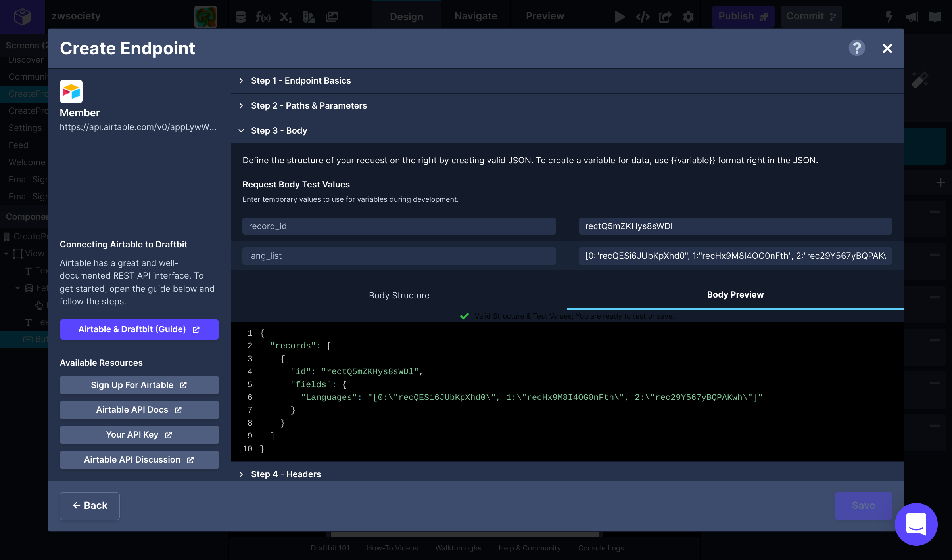Expand Step 4 - Headers
Screen dimensions: 952x560
pos(567,474)
